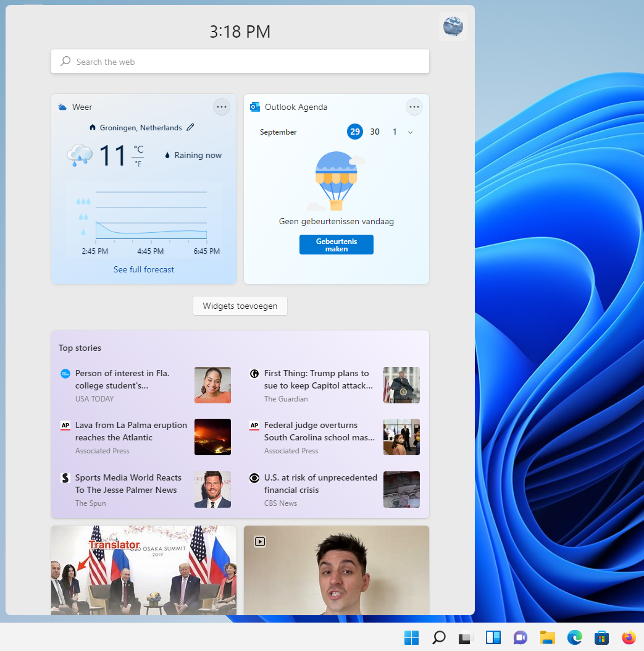Open Firefox from the taskbar
The width and height of the screenshot is (644, 651).
[629, 637]
